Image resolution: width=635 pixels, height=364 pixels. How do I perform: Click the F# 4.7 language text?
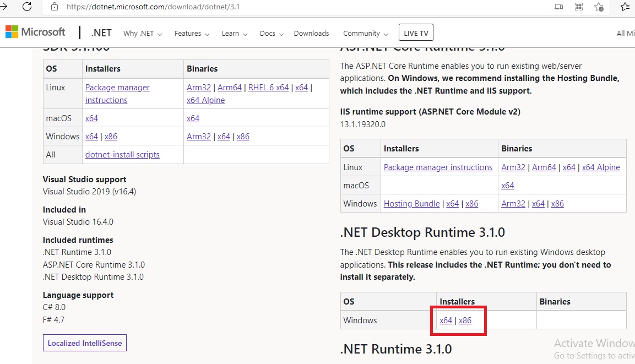(53, 319)
